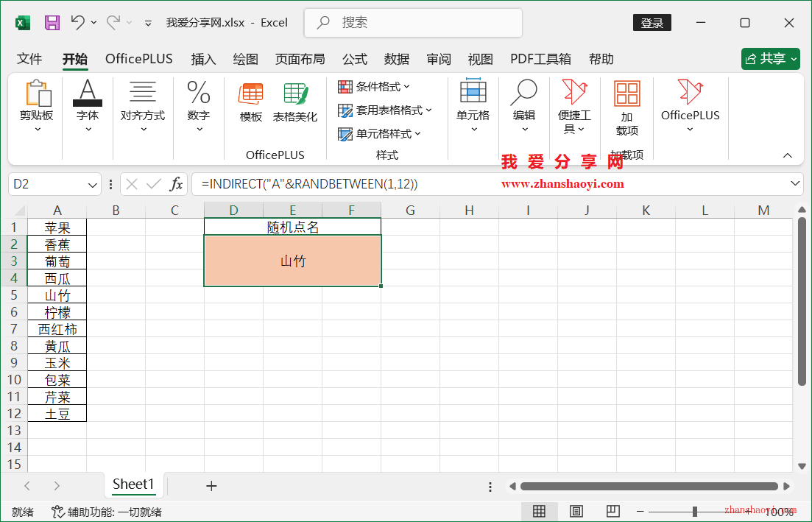Click the Enter checkmark formula icon
The image size is (812, 522).
tap(153, 184)
